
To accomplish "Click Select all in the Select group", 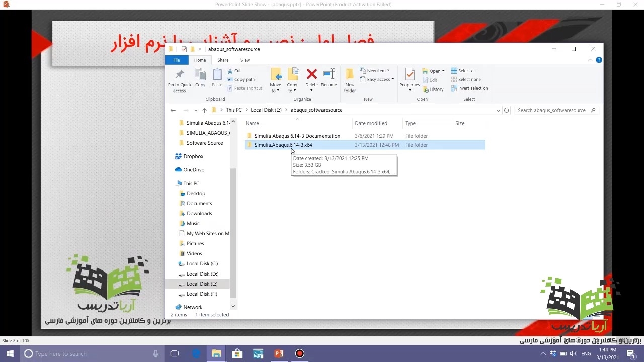I will pos(463,71).
